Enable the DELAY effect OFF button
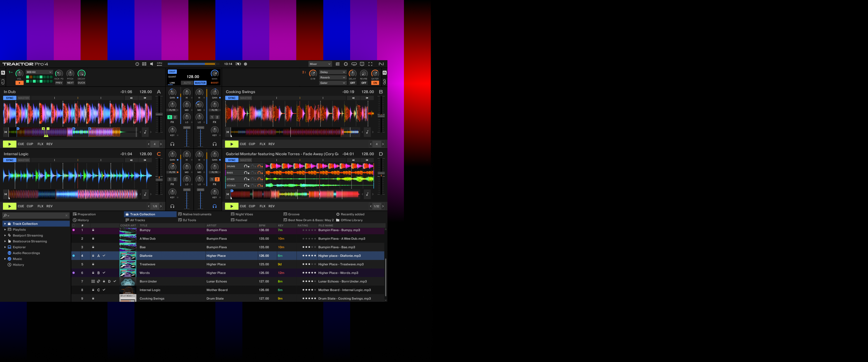This screenshot has width=868, height=362. pyautogui.click(x=352, y=83)
